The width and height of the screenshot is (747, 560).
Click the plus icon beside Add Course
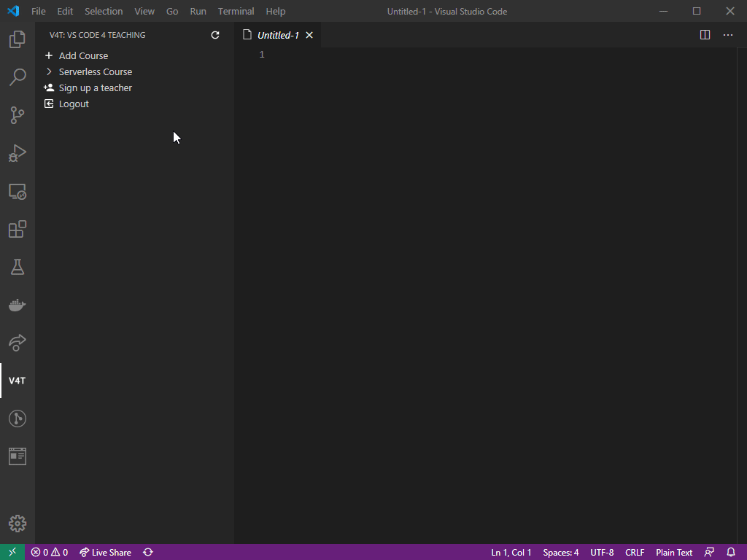point(49,55)
